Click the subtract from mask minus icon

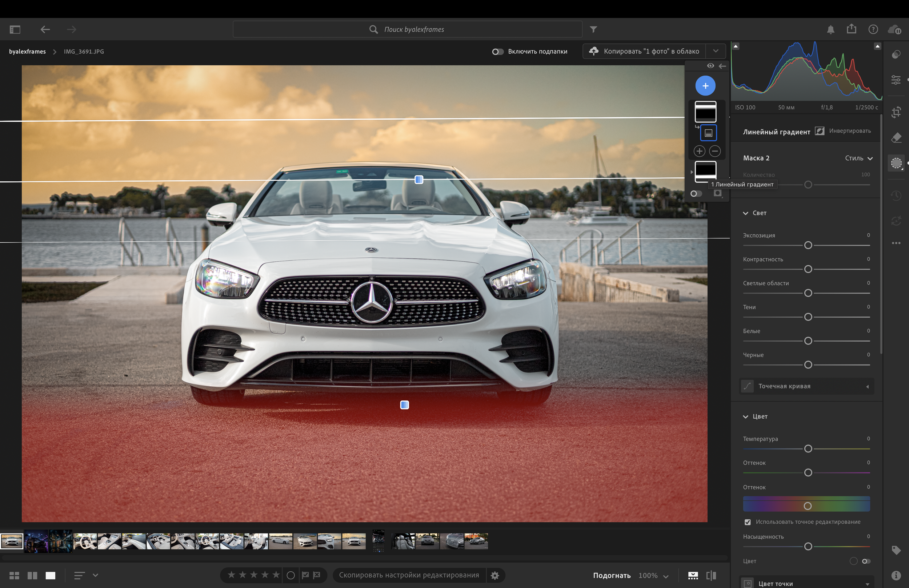tap(714, 151)
